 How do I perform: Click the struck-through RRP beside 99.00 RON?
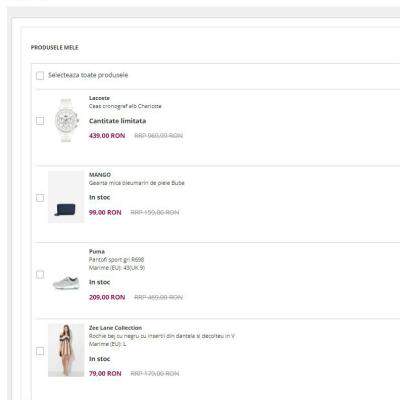155,212
